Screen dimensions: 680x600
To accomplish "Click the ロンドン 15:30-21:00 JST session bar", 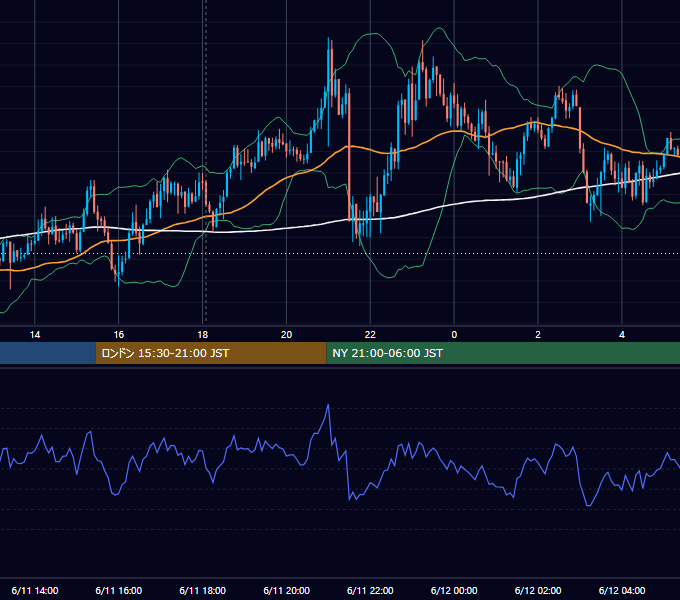I will pyautogui.click(x=211, y=353).
